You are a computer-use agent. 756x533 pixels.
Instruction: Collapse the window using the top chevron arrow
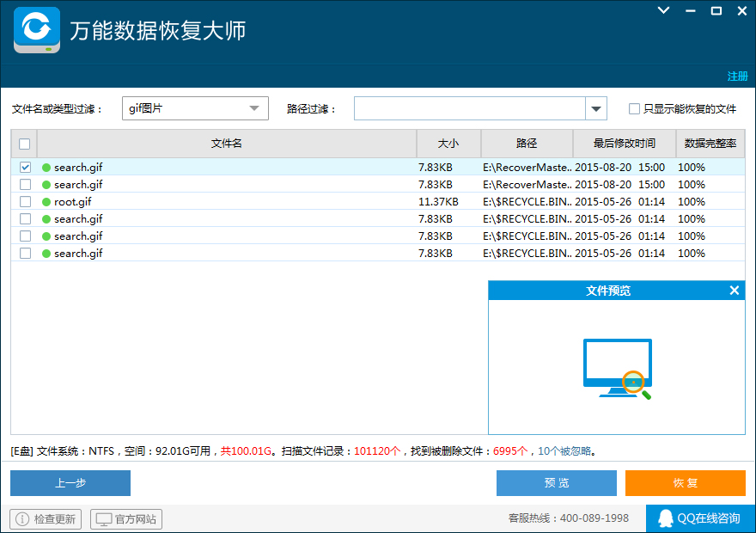[x=661, y=11]
